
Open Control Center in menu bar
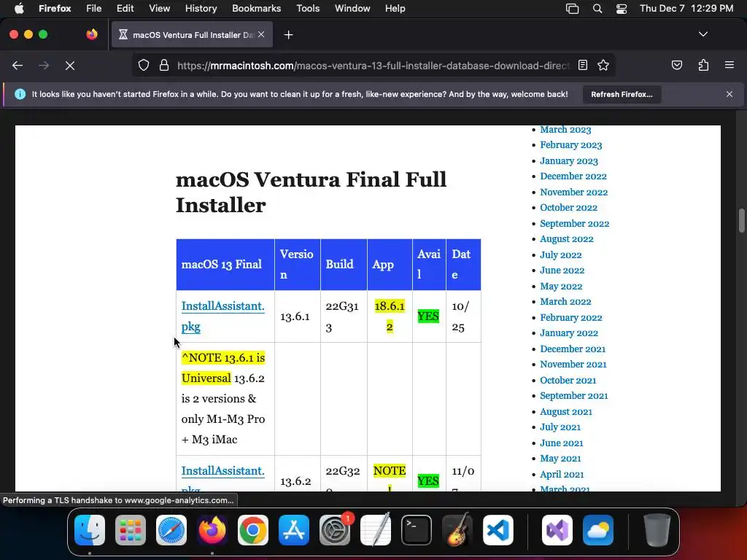(x=622, y=9)
